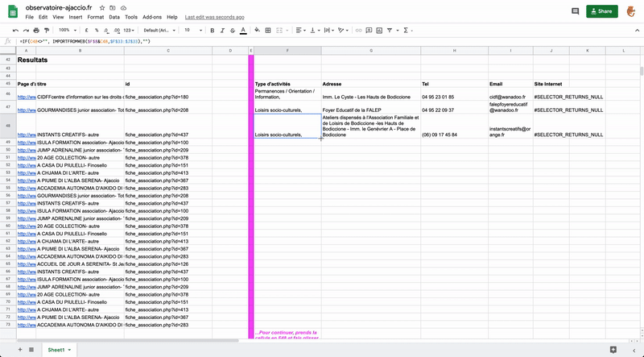Open the text color picker

(243, 31)
